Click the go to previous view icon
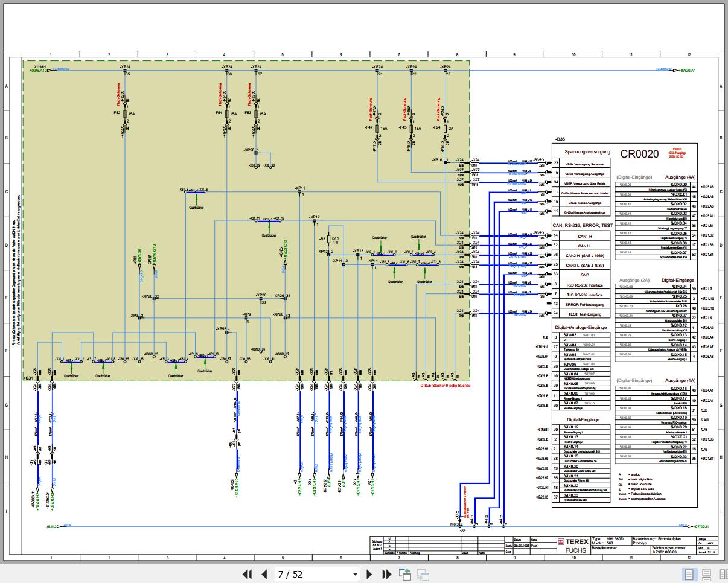 point(404,575)
